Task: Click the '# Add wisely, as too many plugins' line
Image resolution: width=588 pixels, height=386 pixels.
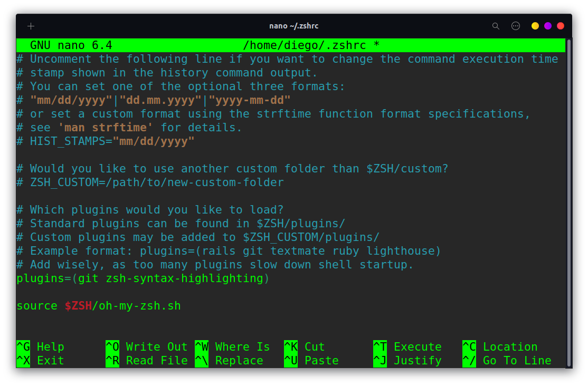Action: point(215,265)
